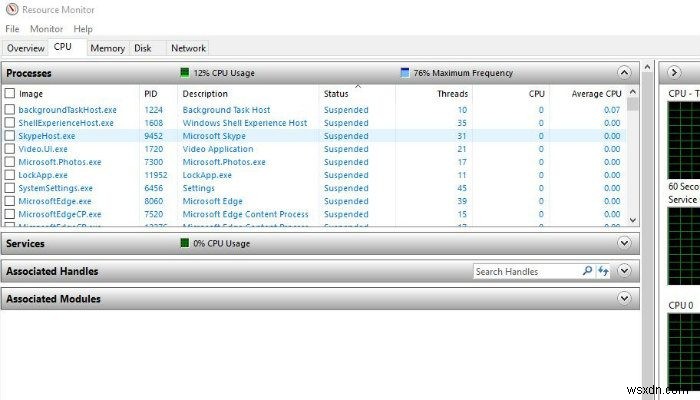Click the main pane scroll-up arrow
This screenshot has width=700, height=400.
[647, 67]
